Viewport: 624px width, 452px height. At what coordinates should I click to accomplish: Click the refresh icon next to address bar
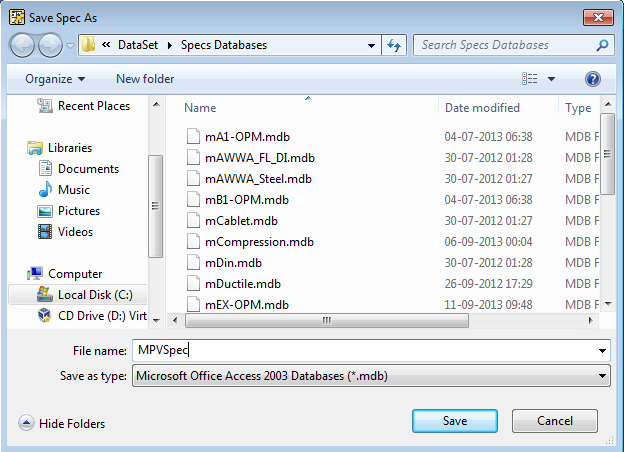pyautogui.click(x=394, y=45)
